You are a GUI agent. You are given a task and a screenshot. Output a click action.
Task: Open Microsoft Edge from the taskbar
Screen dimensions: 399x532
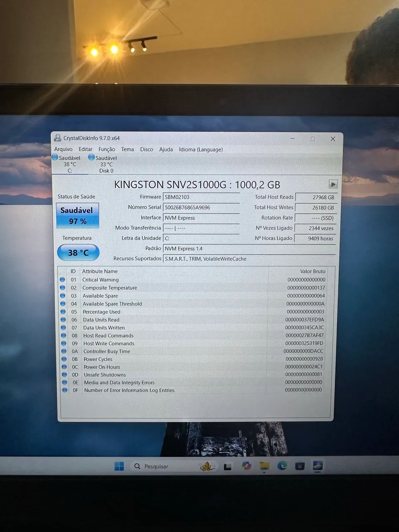(282, 466)
